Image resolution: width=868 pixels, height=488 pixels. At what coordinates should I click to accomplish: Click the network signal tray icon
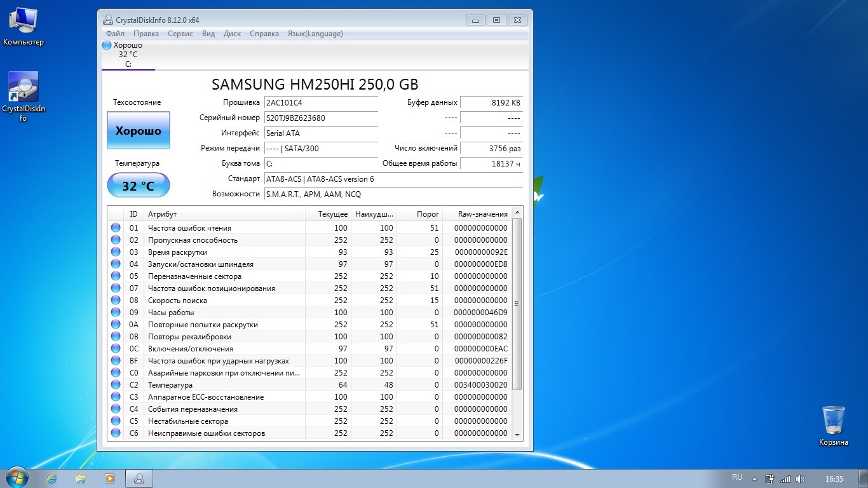pos(785,479)
